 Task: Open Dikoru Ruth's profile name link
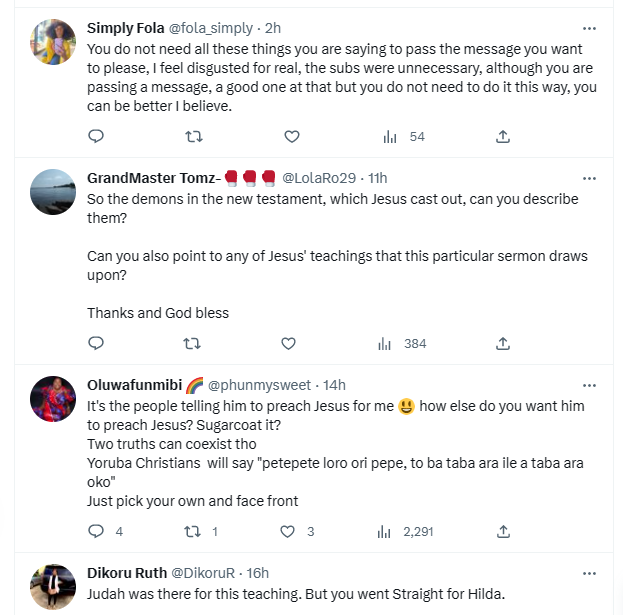[x=125, y=573]
